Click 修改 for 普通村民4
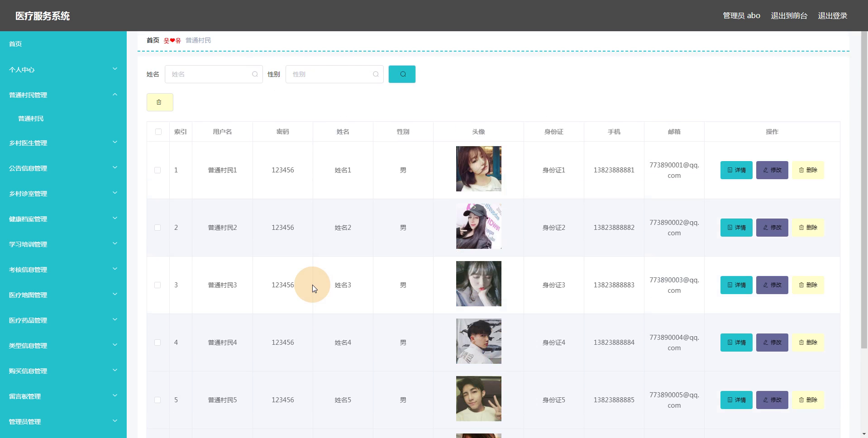Screen dimensions: 868x438 772,343
